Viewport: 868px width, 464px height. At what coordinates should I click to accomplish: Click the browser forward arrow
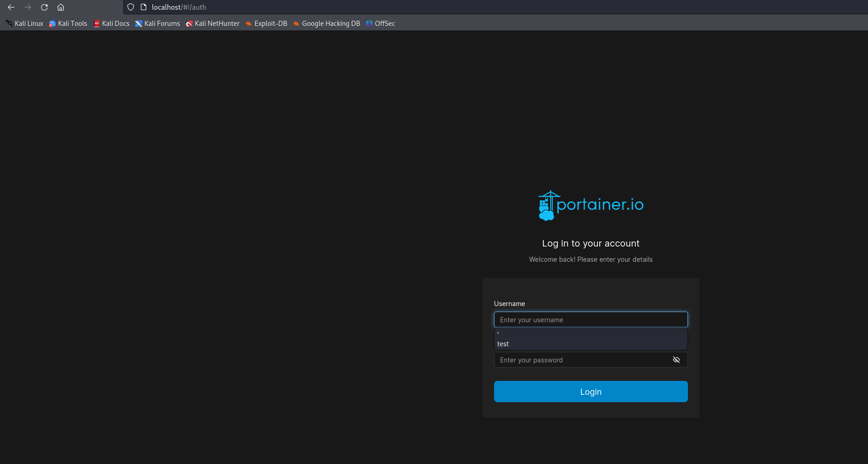[28, 7]
